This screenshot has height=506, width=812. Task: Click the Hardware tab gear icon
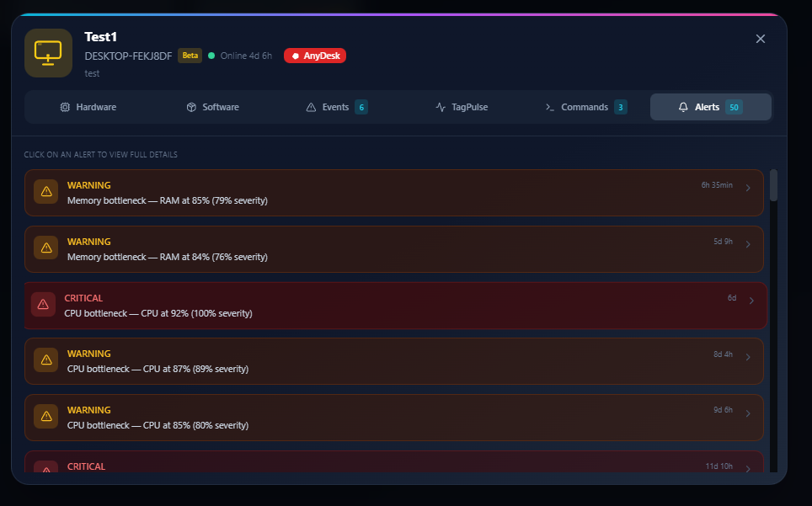[x=64, y=107]
